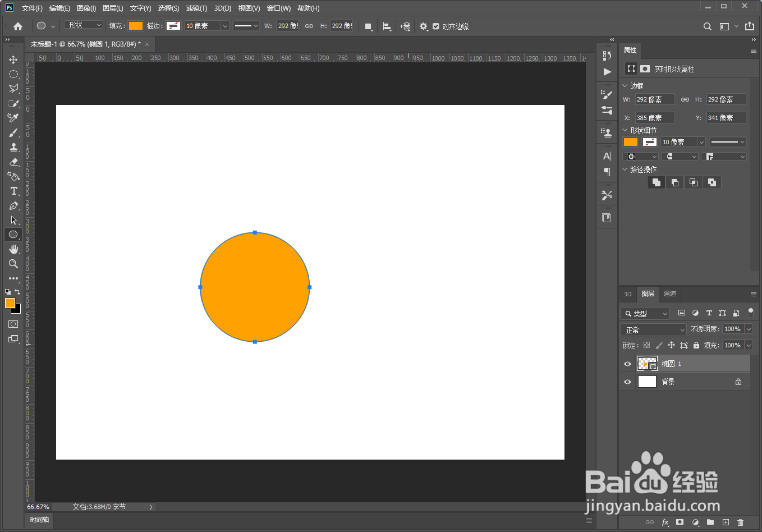
Task: Select the Zoom tool
Action: pos(13,264)
